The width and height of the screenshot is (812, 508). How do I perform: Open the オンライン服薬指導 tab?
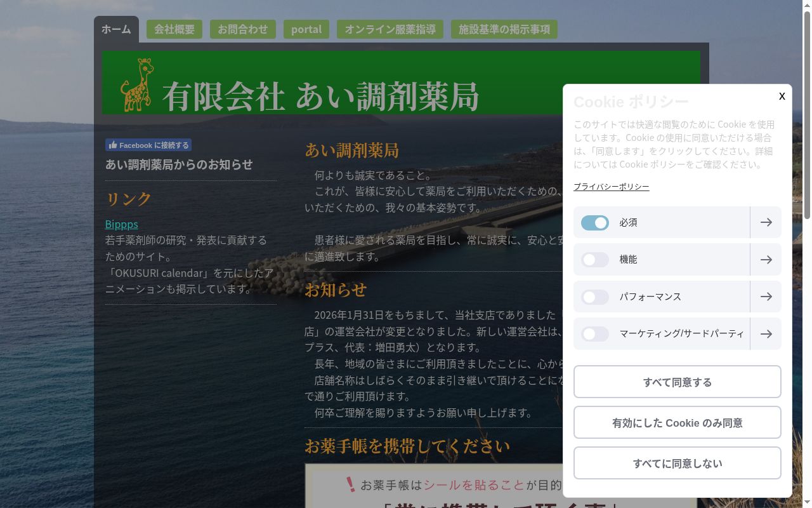(x=390, y=29)
